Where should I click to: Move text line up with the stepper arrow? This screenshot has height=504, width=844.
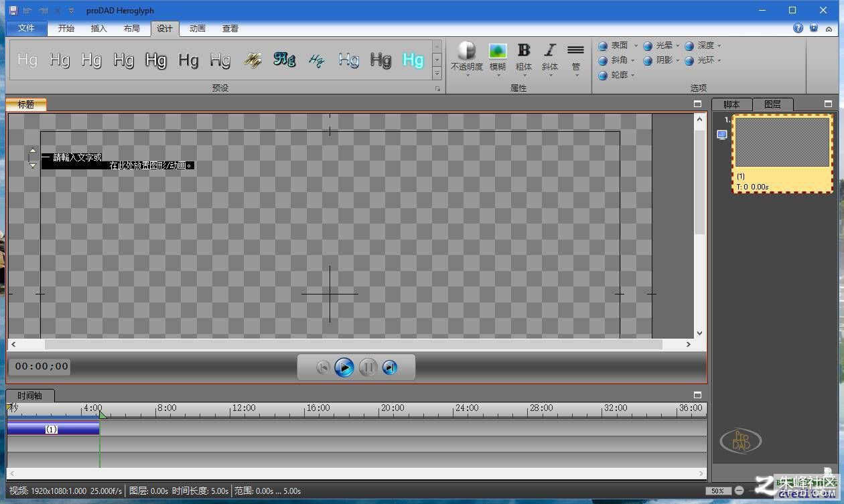pyautogui.click(x=33, y=151)
